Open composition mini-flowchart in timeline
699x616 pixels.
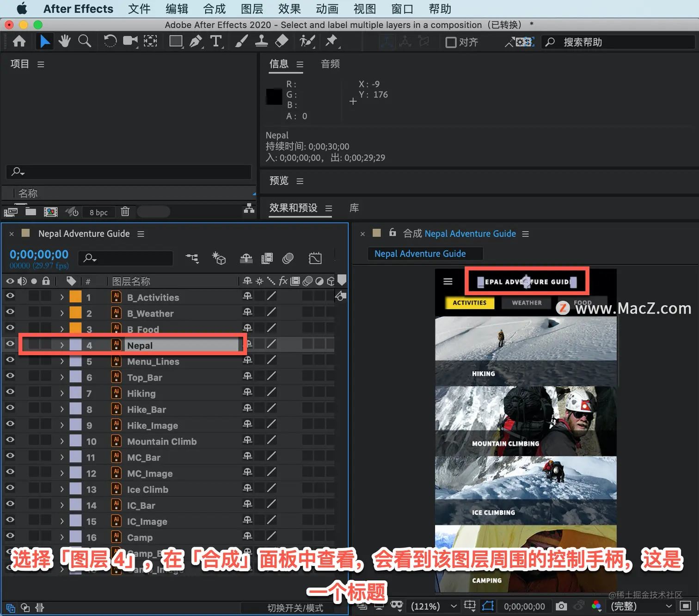[x=192, y=258]
